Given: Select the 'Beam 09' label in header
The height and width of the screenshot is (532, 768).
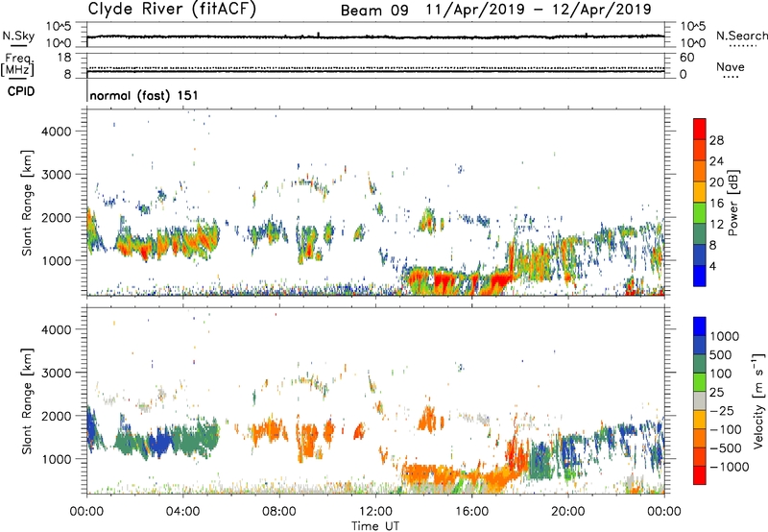Looking at the screenshot, I should tap(374, 11).
